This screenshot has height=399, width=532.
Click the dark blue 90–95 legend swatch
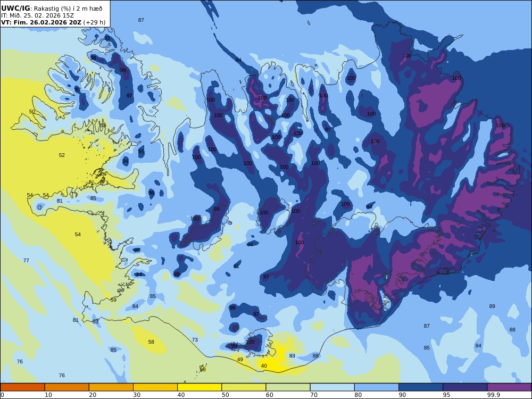click(421, 387)
